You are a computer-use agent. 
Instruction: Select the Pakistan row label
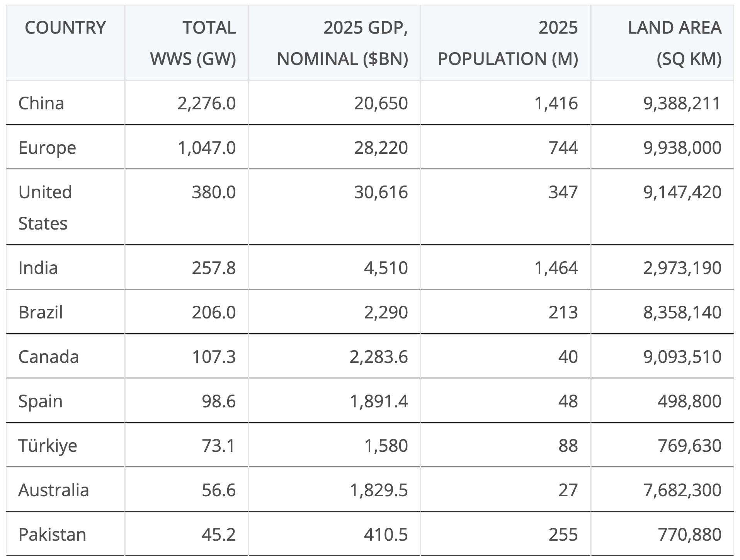click(52, 534)
